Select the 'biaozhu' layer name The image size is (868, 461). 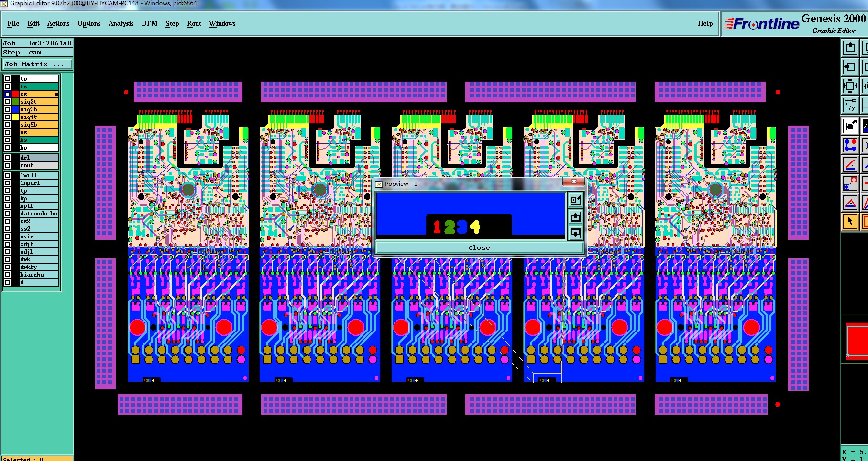pos(39,275)
